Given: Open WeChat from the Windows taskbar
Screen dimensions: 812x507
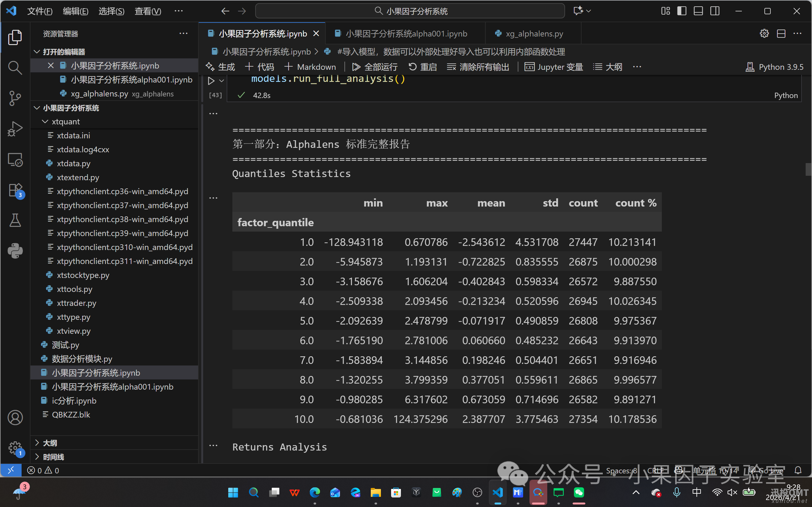Looking at the screenshot, I should tap(579, 492).
